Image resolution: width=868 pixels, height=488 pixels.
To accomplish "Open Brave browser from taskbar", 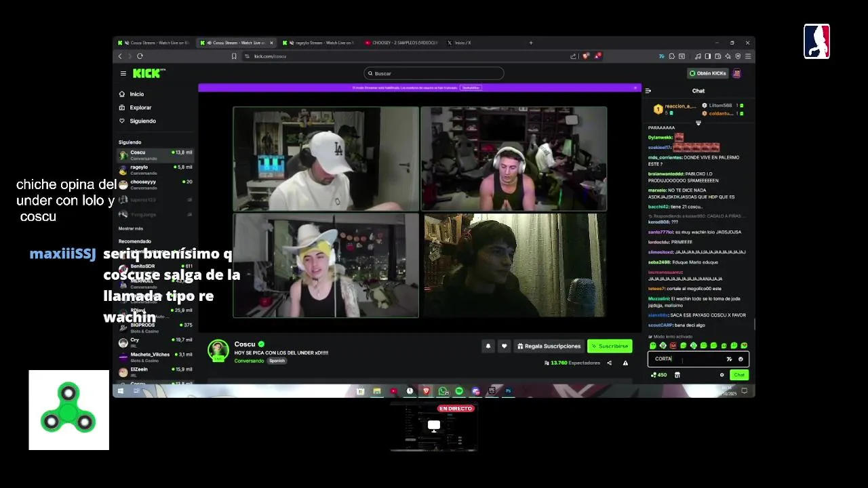I will tap(427, 391).
